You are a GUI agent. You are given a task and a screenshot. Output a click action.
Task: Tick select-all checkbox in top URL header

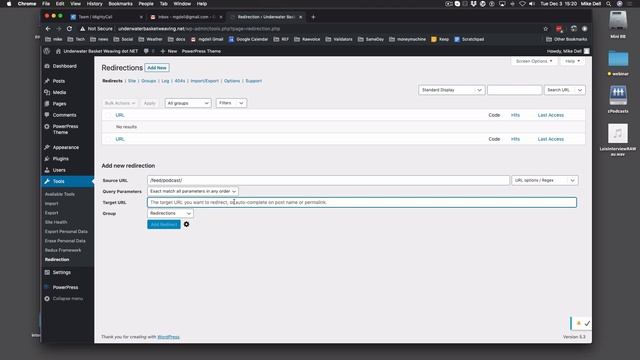pyautogui.click(x=108, y=115)
